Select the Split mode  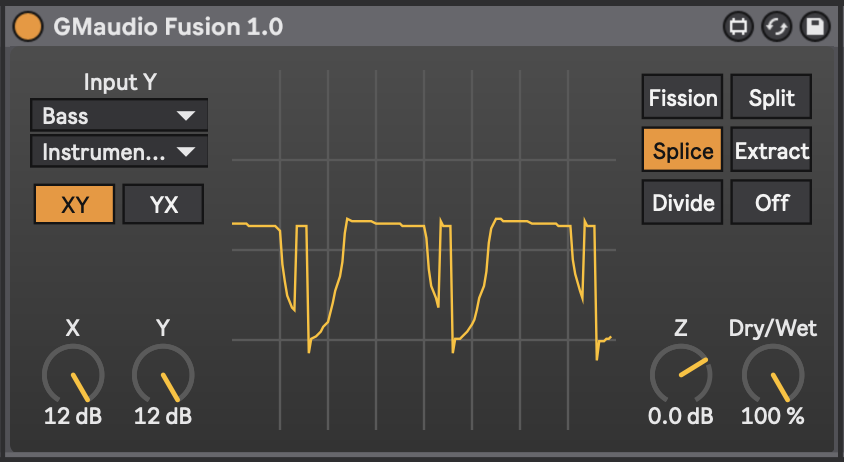coord(771,98)
